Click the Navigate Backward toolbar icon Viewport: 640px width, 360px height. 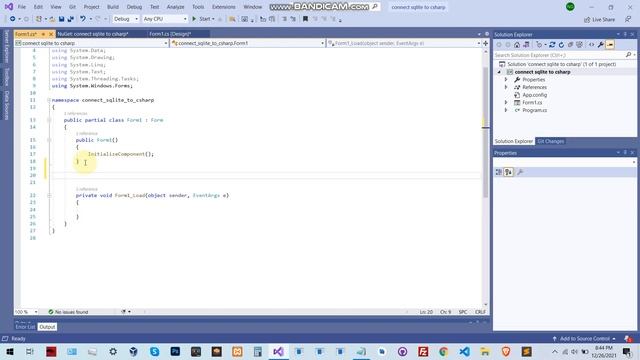[13, 19]
